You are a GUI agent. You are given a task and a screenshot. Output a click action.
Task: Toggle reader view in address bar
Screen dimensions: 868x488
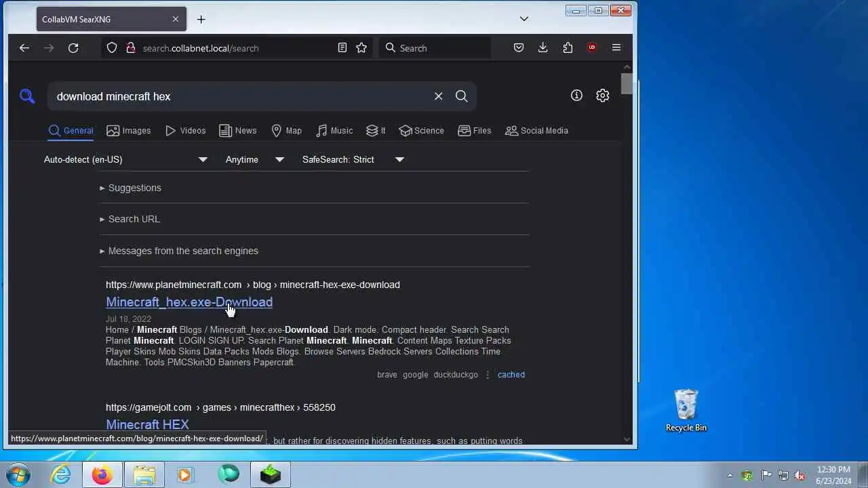click(342, 48)
